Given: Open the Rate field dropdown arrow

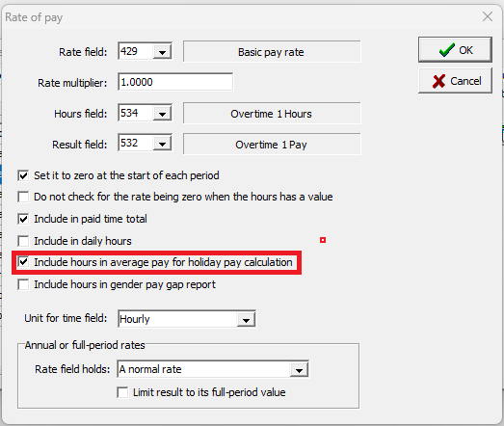Looking at the screenshot, I should coord(162,51).
